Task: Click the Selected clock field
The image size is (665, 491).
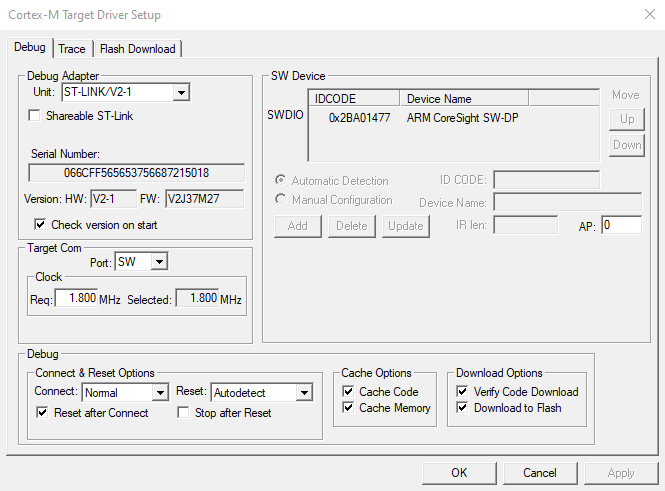Action: 197,299
